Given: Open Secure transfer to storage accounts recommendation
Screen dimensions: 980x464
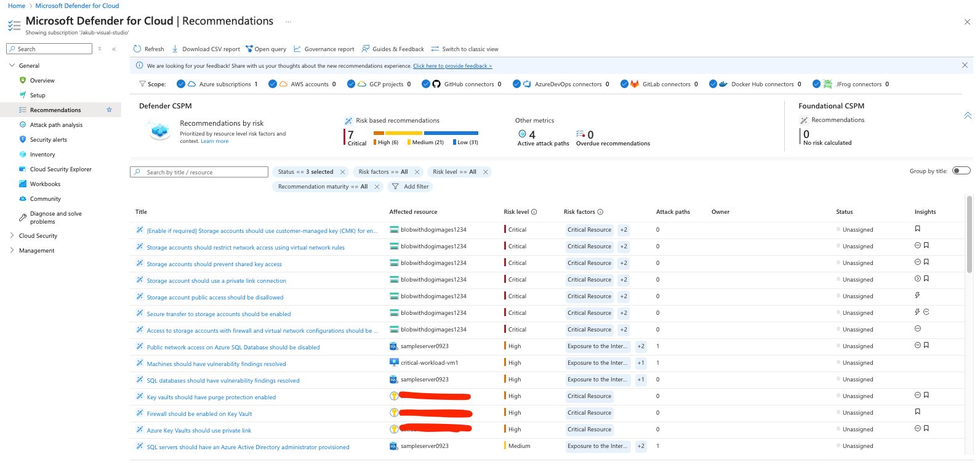Looking at the screenshot, I should point(219,314).
